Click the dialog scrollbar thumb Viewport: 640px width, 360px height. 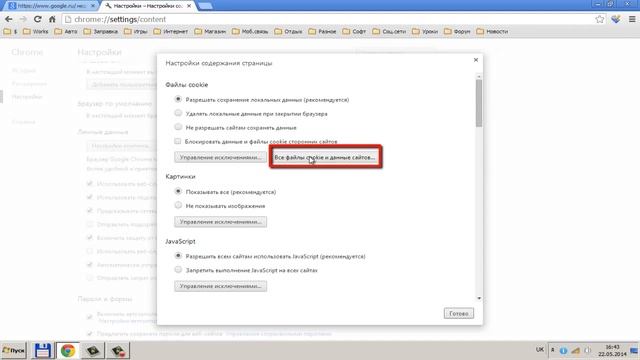(x=479, y=103)
